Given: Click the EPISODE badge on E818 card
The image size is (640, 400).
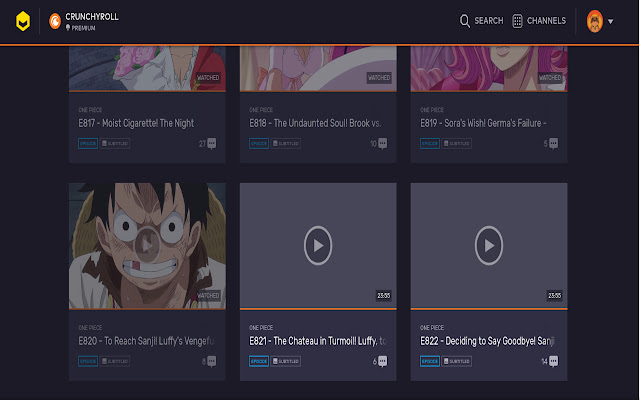Looking at the screenshot, I should pyautogui.click(x=259, y=144).
